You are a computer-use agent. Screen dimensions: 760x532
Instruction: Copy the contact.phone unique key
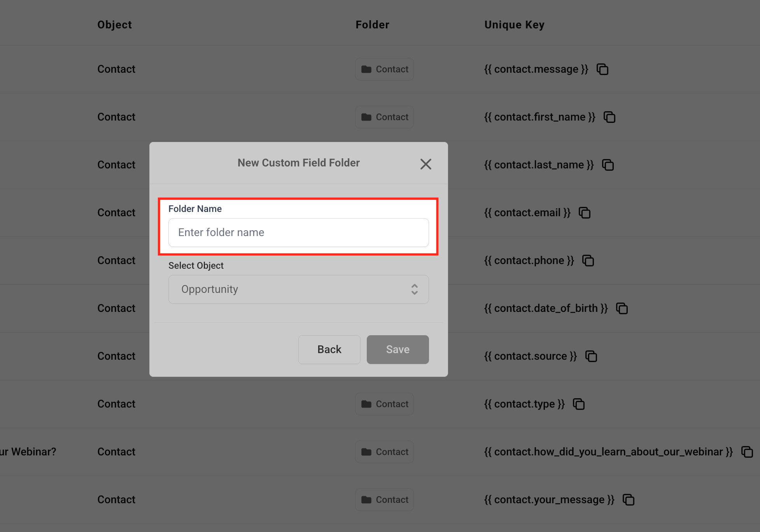[588, 261]
